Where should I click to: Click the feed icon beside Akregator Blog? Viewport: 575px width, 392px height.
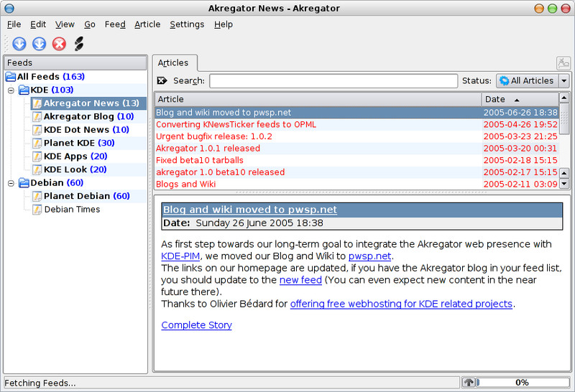tap(37, 116)
